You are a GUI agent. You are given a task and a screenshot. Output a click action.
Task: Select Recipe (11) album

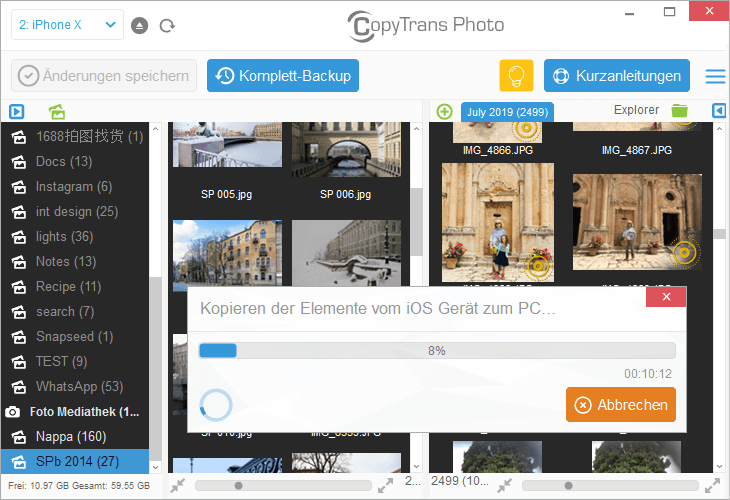[x=75, y=287]
